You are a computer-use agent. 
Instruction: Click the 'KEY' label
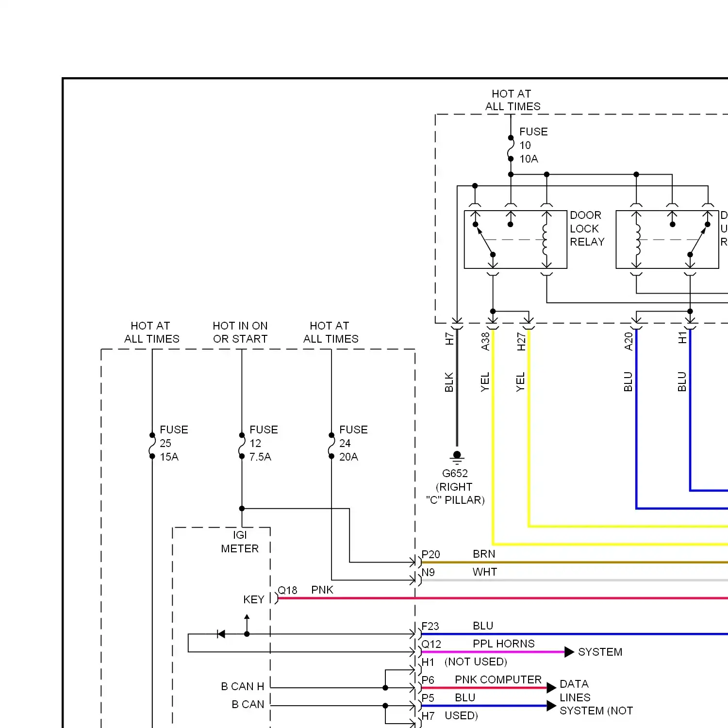coord(254,599)
